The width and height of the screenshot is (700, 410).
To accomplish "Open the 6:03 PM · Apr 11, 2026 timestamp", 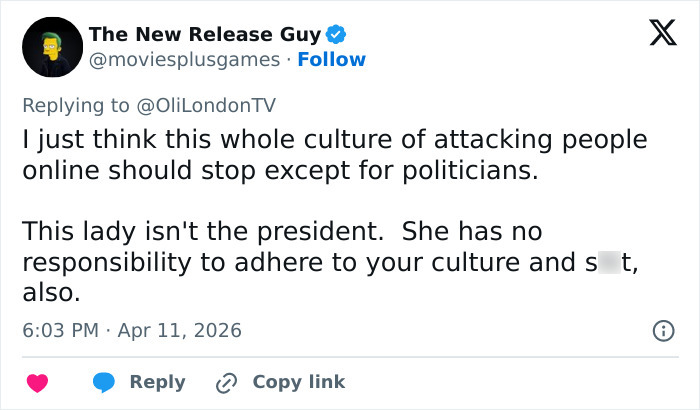I will [x=131, y=330].
